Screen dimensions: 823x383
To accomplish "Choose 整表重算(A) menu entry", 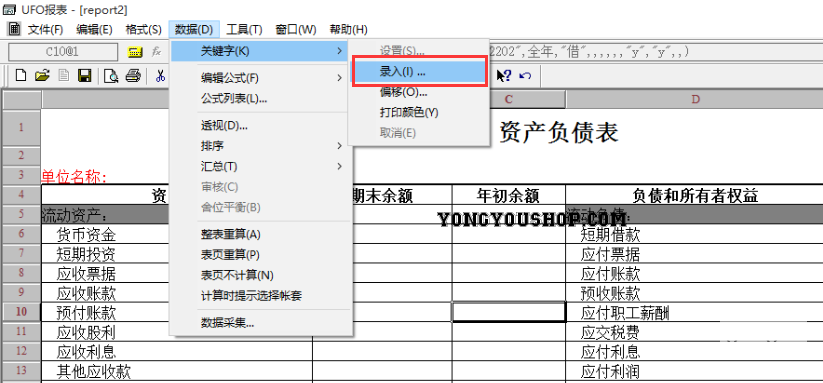I will [260, 234].
